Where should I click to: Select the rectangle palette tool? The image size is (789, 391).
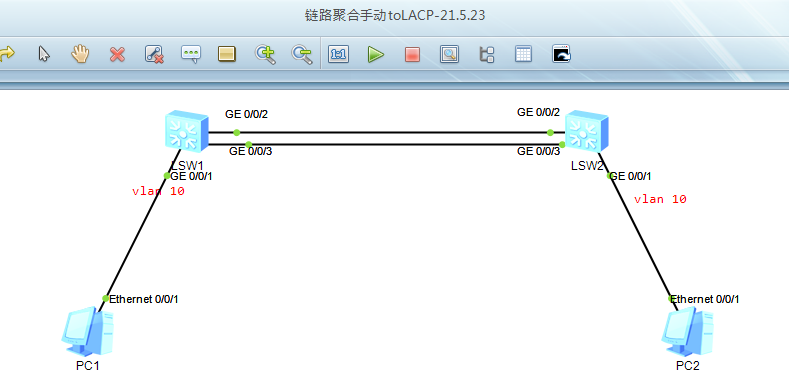227,54
